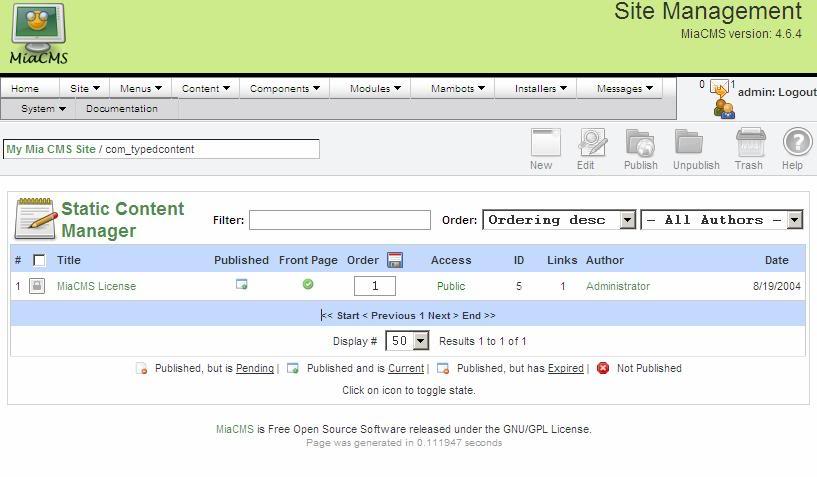817x477 pixels.
Task: Click the com_typedcontent breadcrumb path box
Action: 162,149
